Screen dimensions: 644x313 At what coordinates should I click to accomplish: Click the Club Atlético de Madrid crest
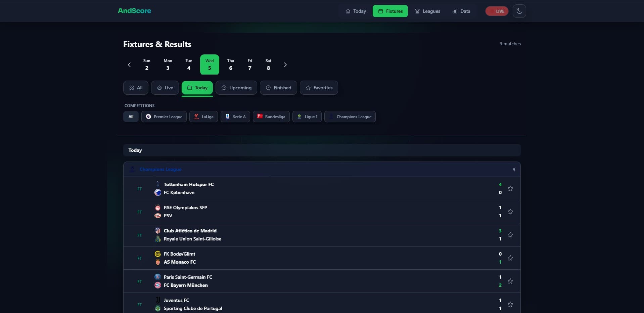pos(157,231)
